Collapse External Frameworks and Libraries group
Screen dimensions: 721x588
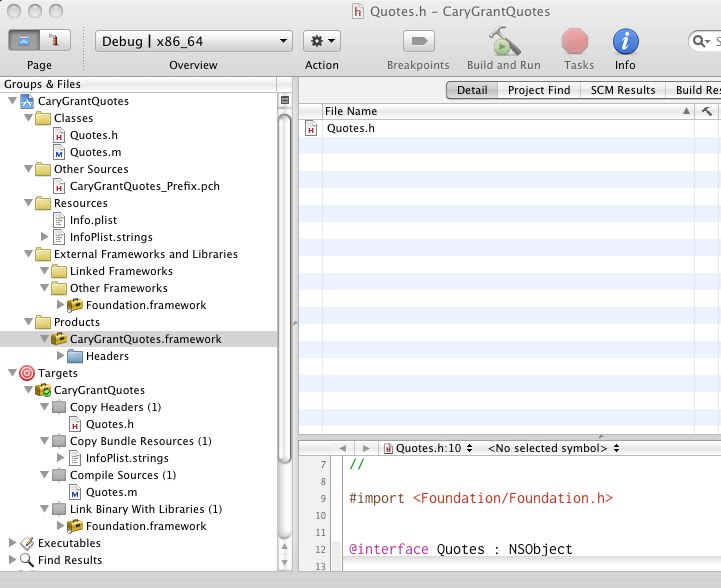point(29,253)
